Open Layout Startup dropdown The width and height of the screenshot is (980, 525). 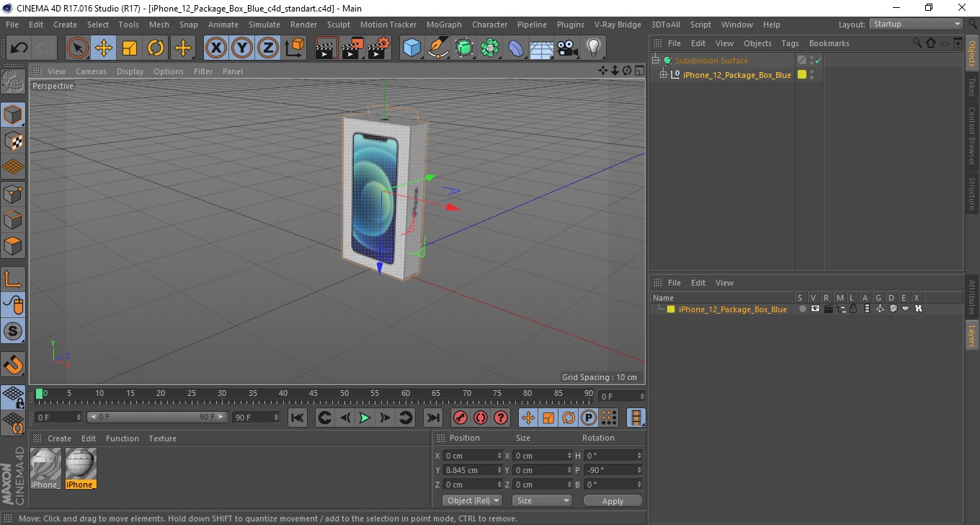(x=917, y=24)
